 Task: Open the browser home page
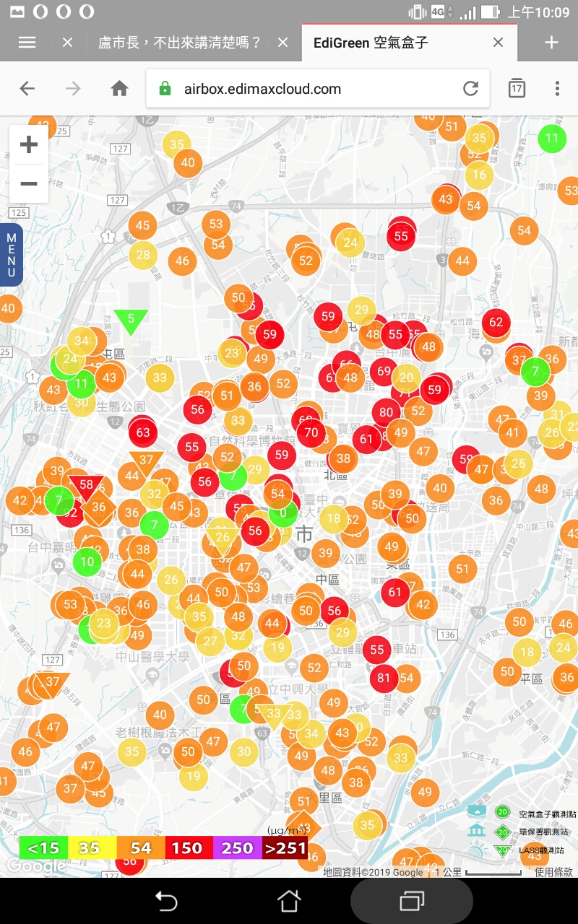coord(119,89)
